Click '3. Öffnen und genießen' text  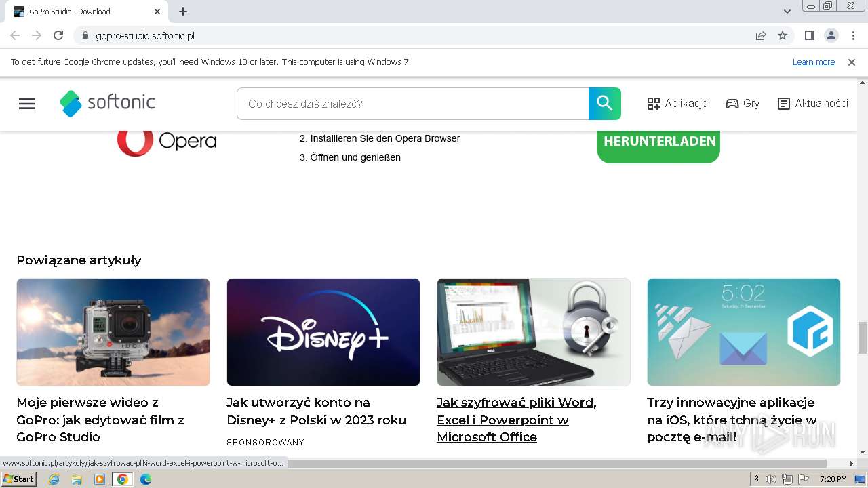point(350,157)
